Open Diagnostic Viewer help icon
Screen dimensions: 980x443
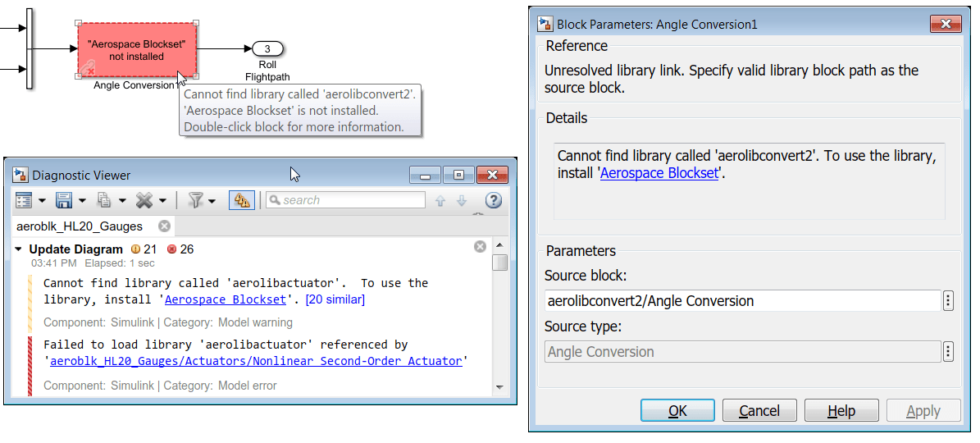tap(493, 200)
